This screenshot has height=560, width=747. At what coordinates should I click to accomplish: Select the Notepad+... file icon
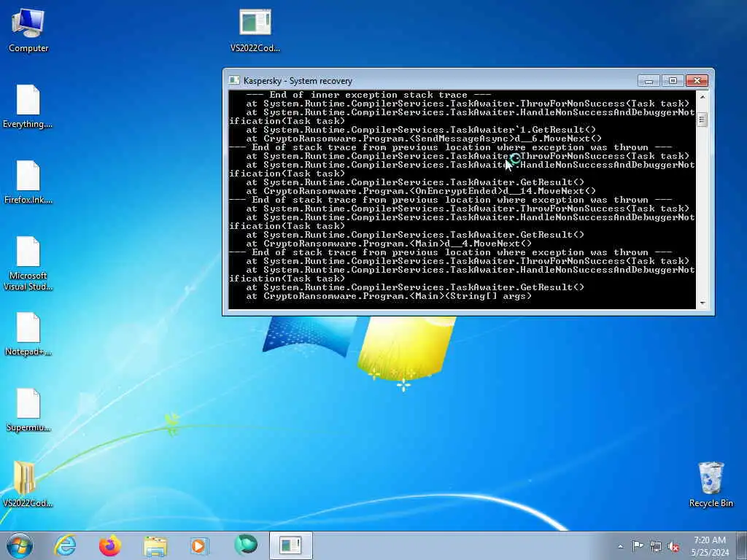(x=28, y=334)
